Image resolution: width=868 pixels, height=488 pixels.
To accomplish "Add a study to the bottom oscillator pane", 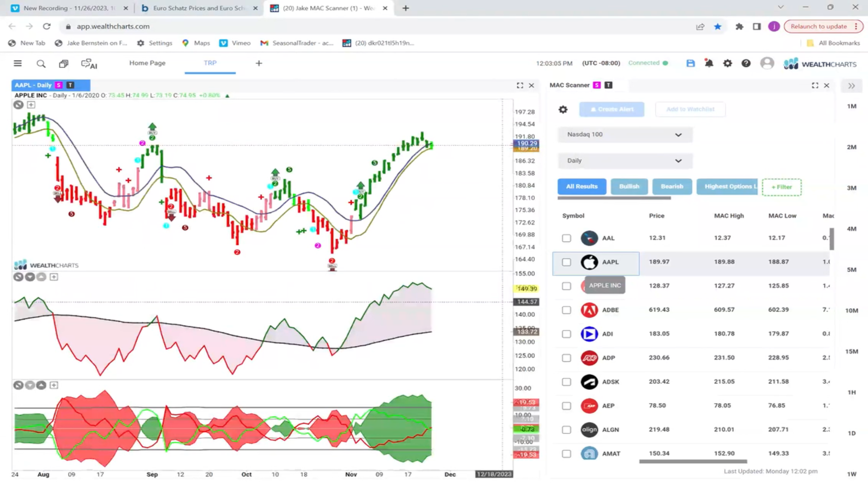I will coord(54,385).
